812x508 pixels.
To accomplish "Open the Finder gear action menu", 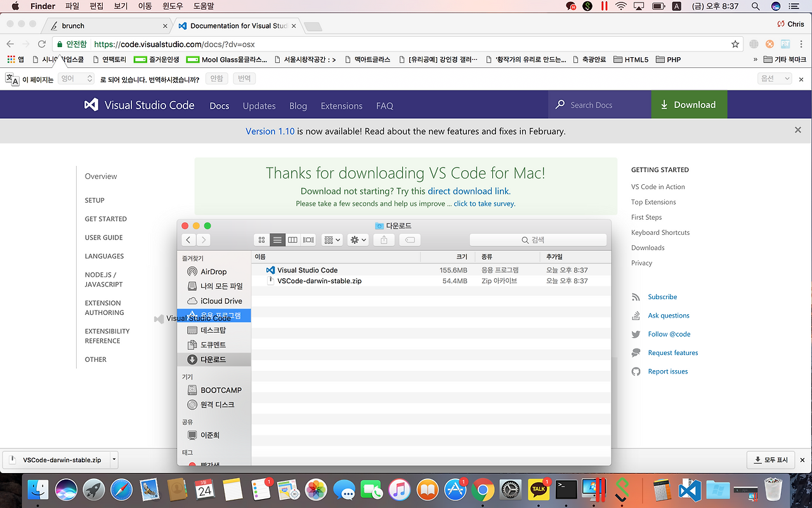I will 358,240.
